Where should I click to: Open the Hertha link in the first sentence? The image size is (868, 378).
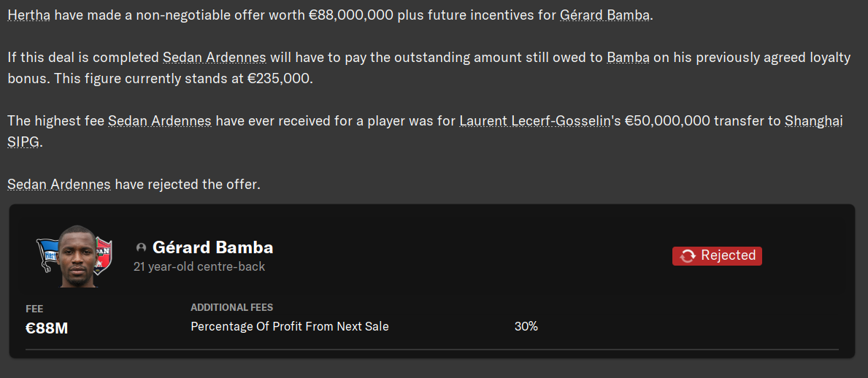[28, 15]
